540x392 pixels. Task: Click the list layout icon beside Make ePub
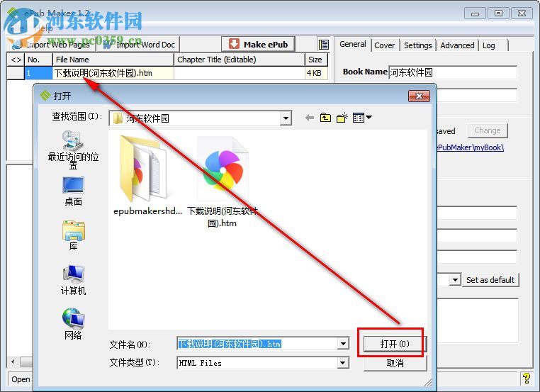pyautogui.click(x=323, y=45)
